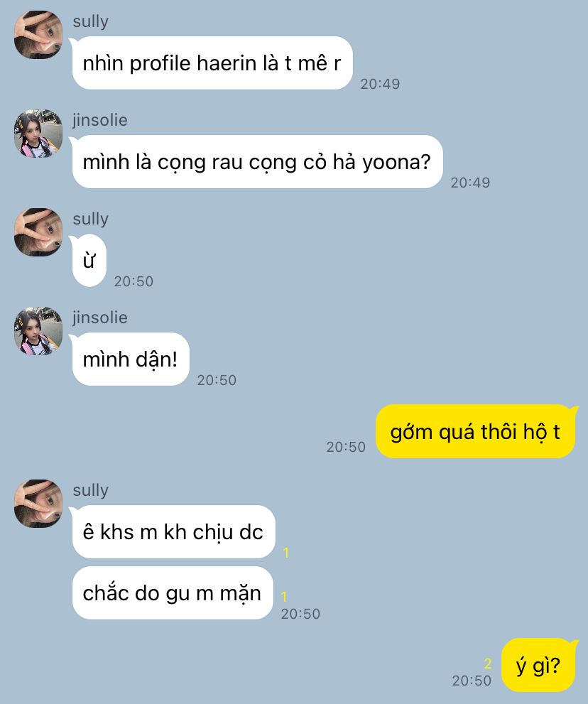Tap jinsolie's avatar beside the yoona question
This screenshot has width=588, height=704.
coord(38,134)
